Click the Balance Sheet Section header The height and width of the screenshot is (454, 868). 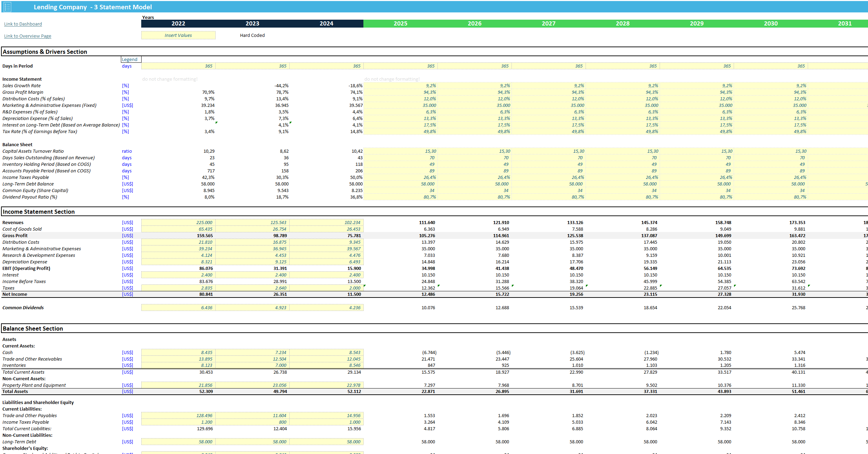click(x=33, y=329)
